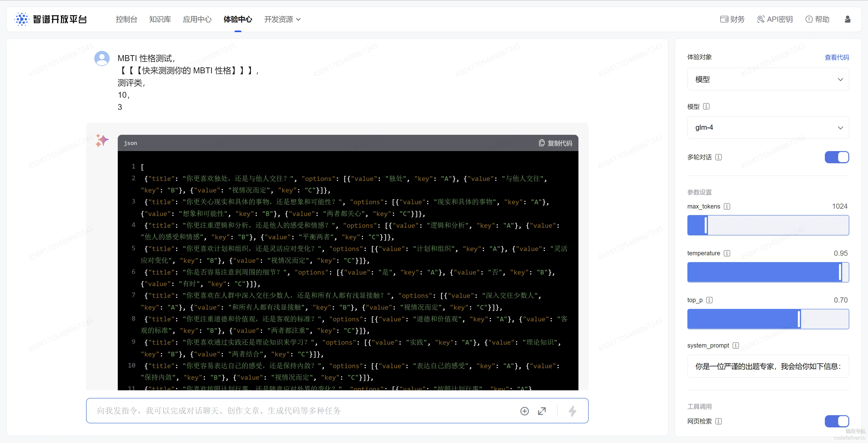The height and width of the screenshot is (443, 868).
Task: Click the json language label in code block
Action: (x=130, y=143)
